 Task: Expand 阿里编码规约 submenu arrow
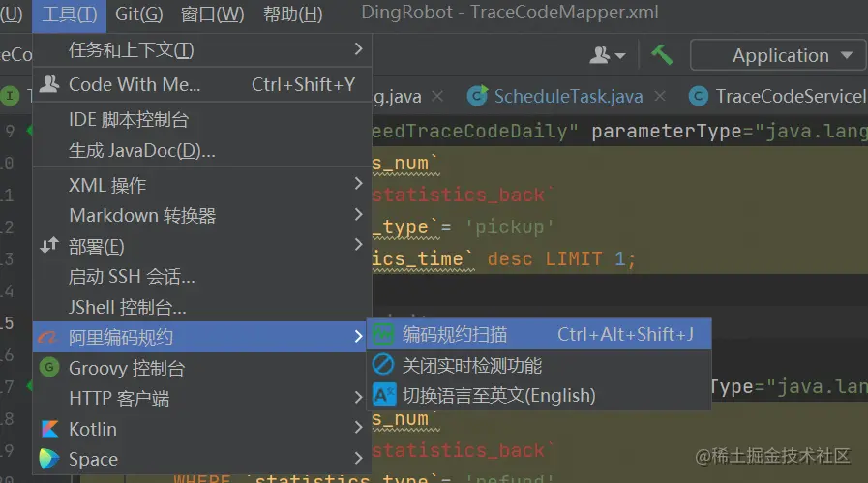tap(358, 336)
